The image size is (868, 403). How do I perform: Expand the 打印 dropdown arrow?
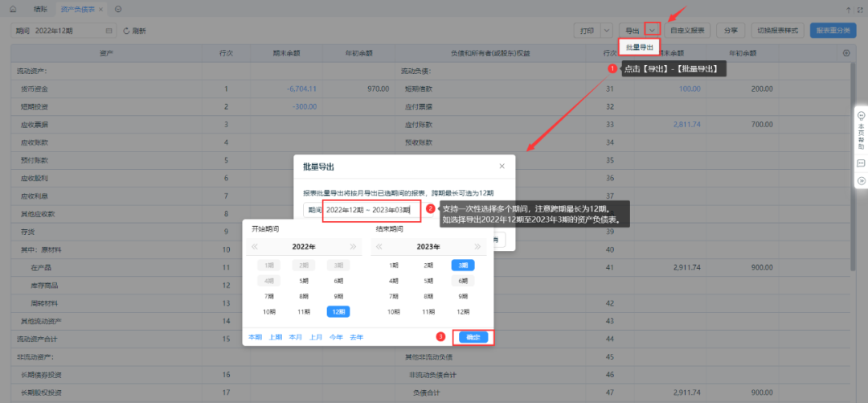coord(607,31)
